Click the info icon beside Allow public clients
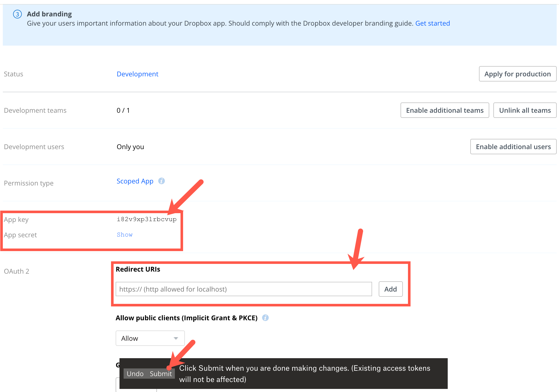The height and width of the screenshot is (392, 559). click(x=265, y=318)
